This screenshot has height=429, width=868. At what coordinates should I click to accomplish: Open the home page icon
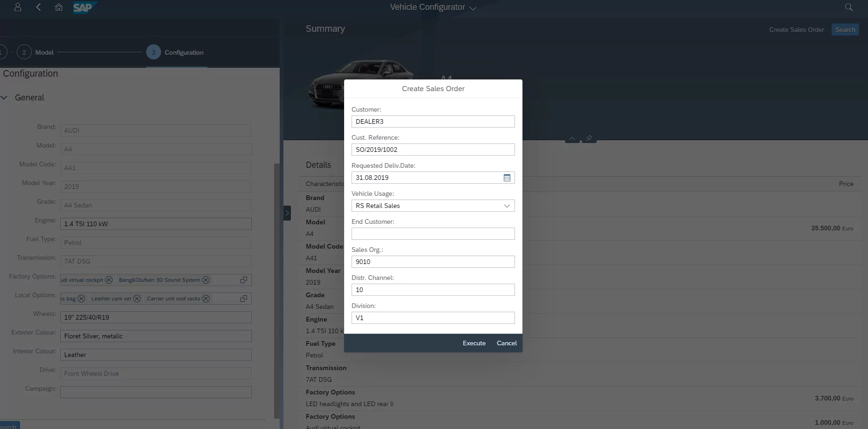pyautogui.click(x=59, y=7)
